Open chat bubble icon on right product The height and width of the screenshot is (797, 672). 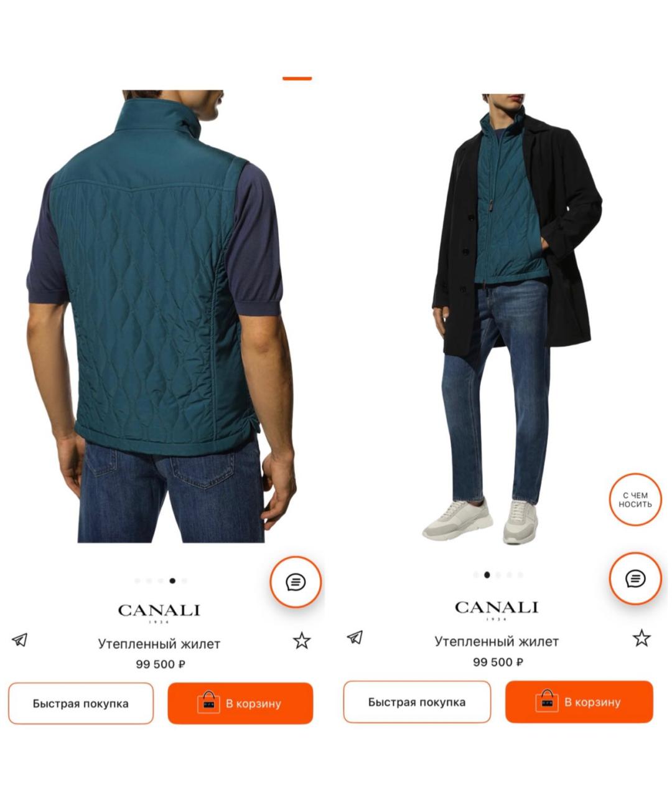(635, 578)
